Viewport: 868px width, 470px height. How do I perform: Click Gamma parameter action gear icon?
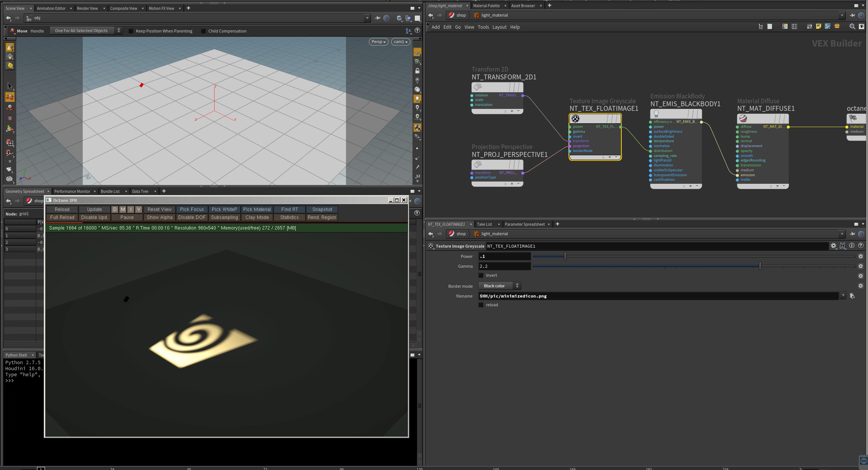click(860, 266)
